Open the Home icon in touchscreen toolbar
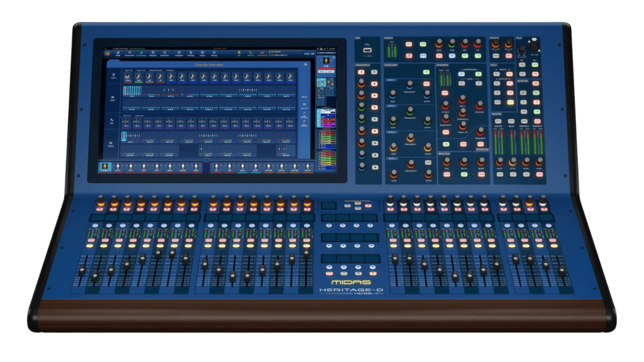Image resolution: width=644 pixels, height=362 pixels. [x=118, y=53]
